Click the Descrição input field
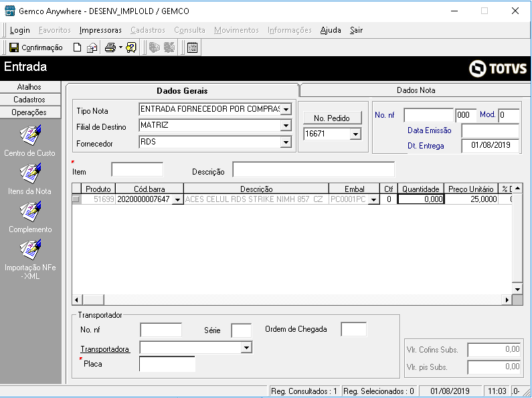The width and height of the screenshot is (532, 398). click(313, 169)
